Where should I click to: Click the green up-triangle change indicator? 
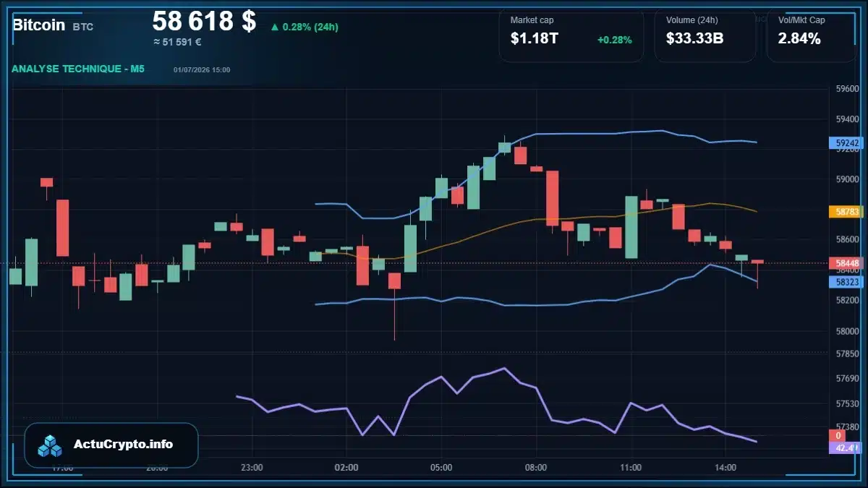pos(275,27)
